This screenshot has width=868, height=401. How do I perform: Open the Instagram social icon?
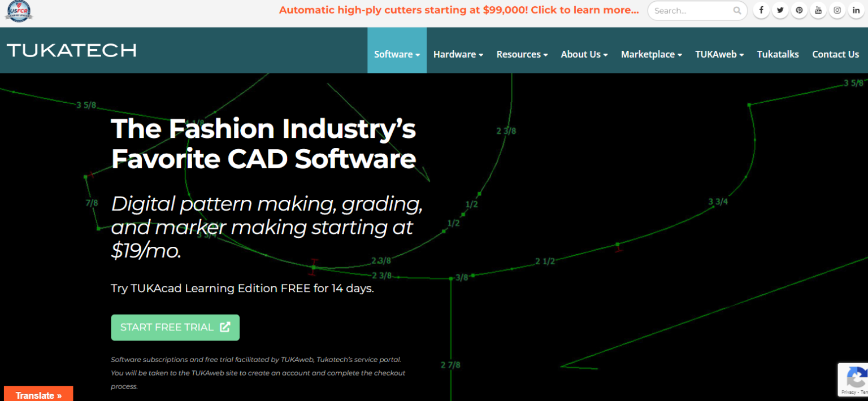click(x=837, y=10)
